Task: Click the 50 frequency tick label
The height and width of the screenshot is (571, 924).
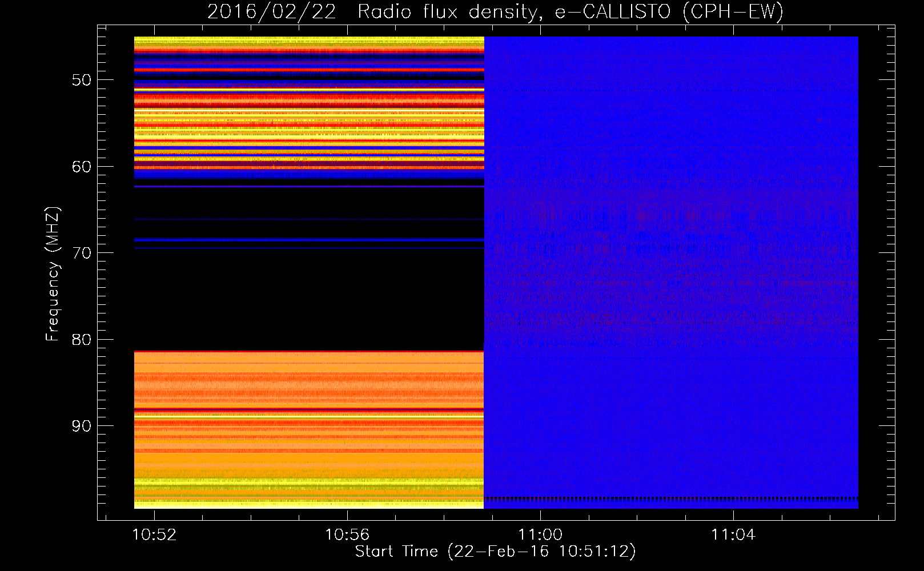Action: pyautogui.click(x=82, y=80)
